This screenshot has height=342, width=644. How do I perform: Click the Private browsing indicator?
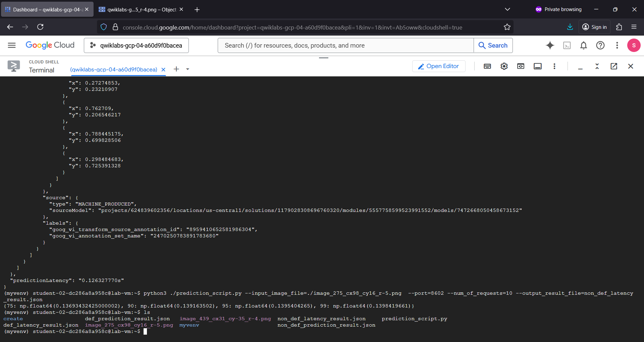coord(558,9)
